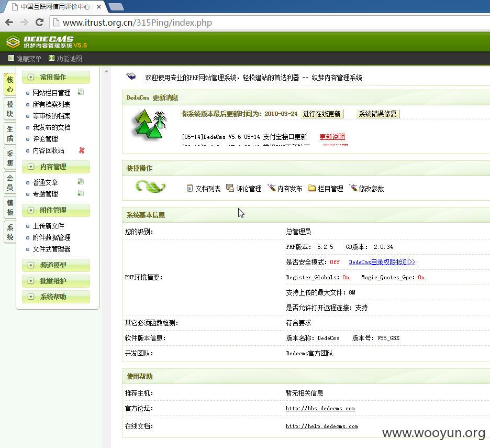Open 文件式管理器

51,249
